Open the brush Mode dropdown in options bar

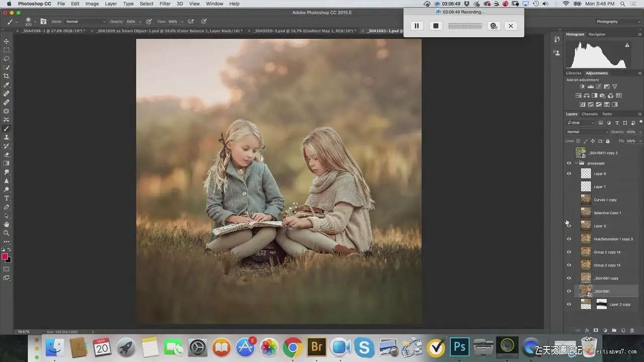pyautogui.click(x=86, y=22)
